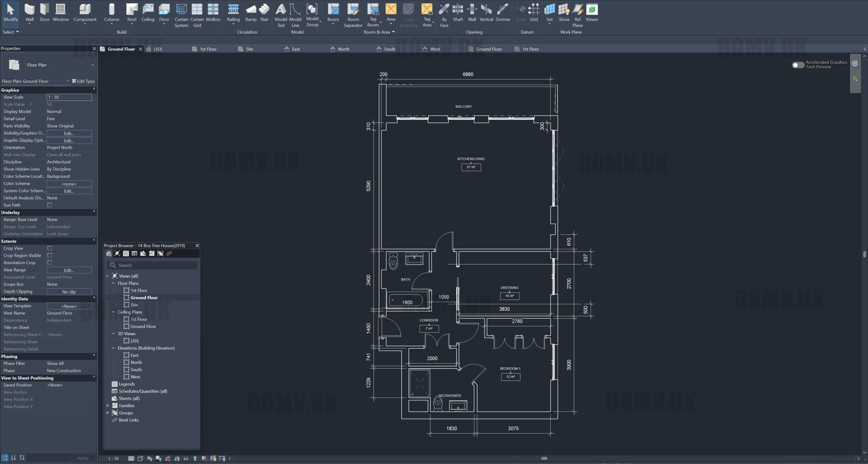Viewport: 868px width, 464px height.
Task: Expand the Families tree node
Action: tap(107, 406)
